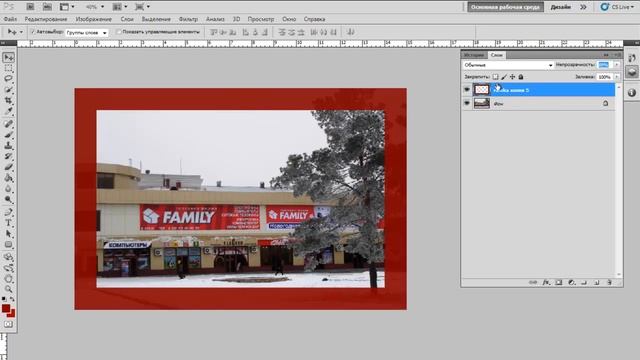
Task: Toggle lock transparent pixels
Action: coord(495,77)
